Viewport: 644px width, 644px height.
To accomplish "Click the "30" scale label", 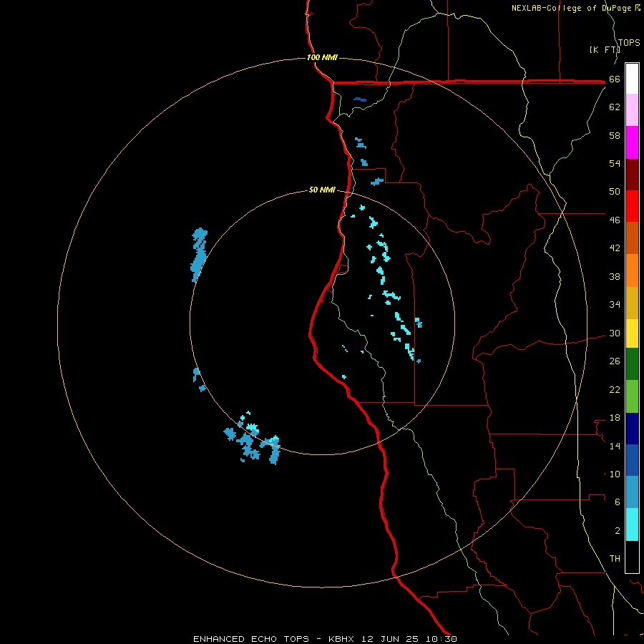I will pyautogui.click(x=615, y=333).
